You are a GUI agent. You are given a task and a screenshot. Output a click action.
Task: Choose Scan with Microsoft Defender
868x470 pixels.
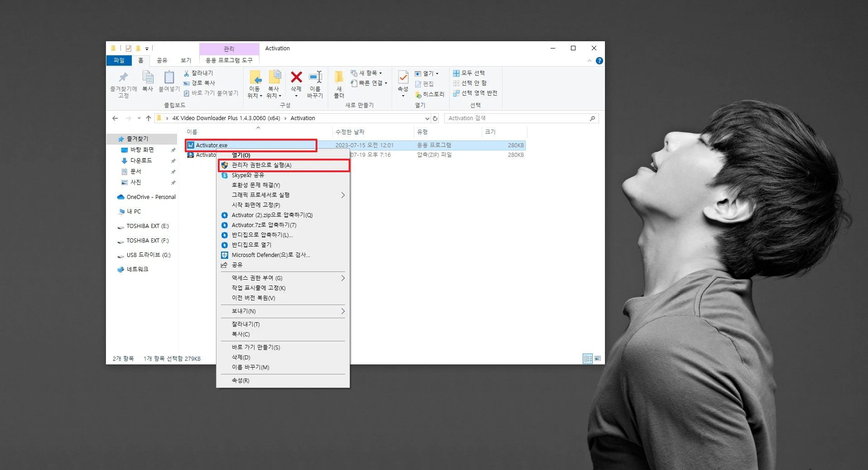pyautogui.click(x=283, y=255)
